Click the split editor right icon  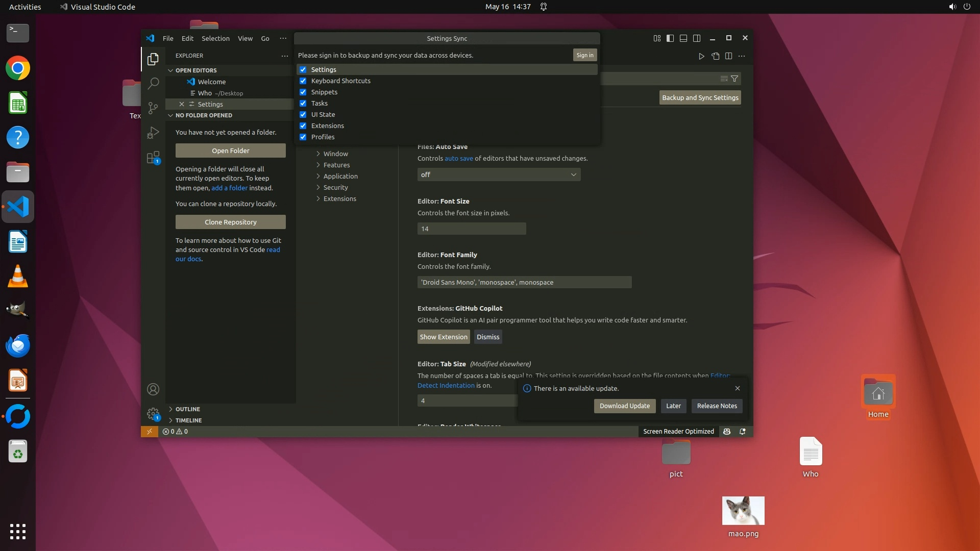(x=728, y=56)
